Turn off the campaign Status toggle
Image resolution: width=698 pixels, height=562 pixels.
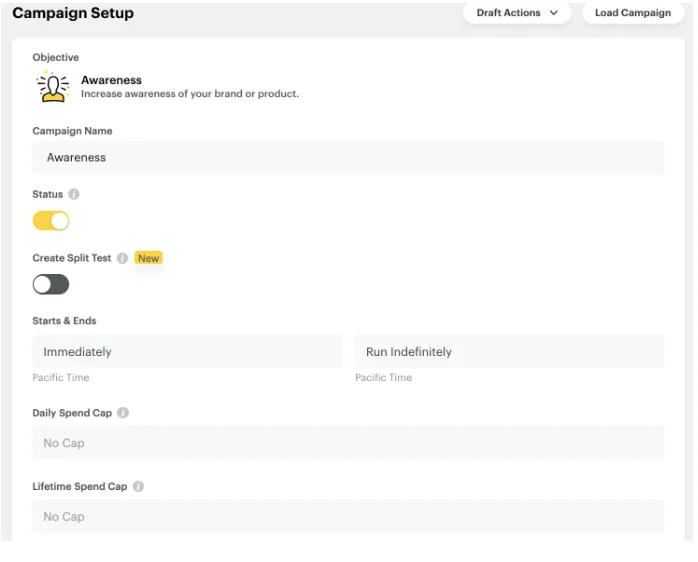click(51, 221)
